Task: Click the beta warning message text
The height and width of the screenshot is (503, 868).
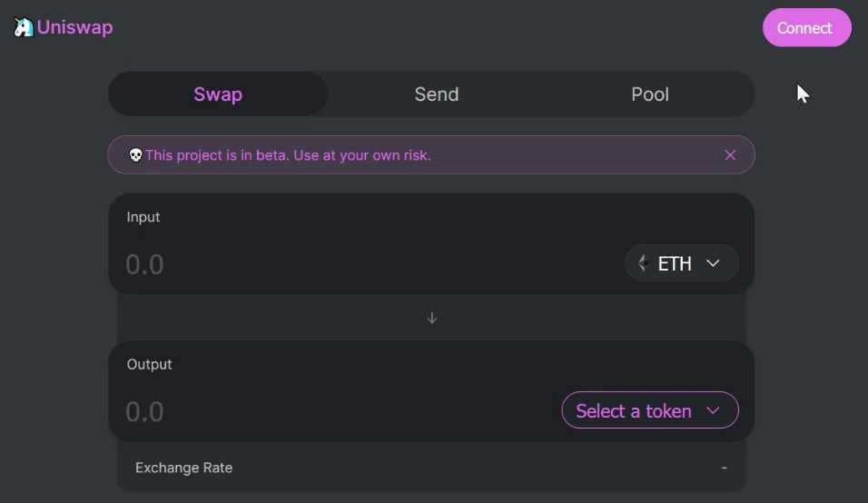Action: click(288, 155)
